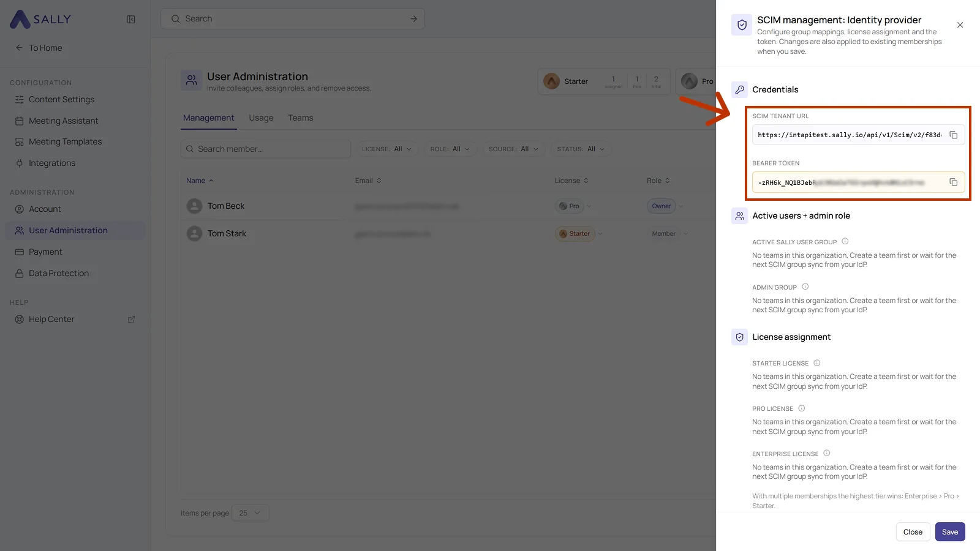
Task: Collapse the sidebar with the panel icon
Action: click(x=130, y=19)
